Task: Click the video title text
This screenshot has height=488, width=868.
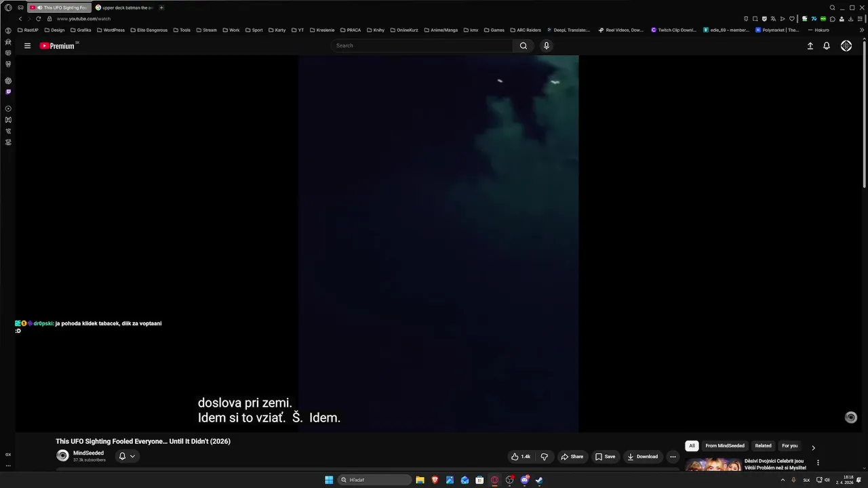Action: tap(143, 441)
